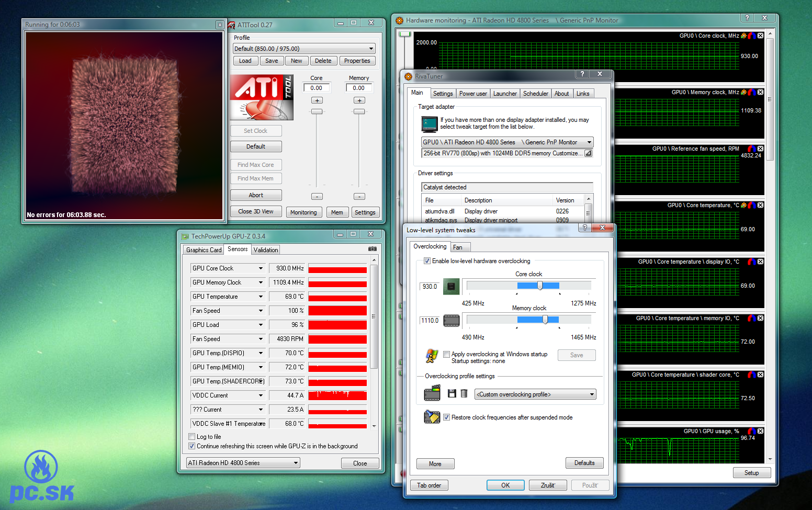Image resolution: width=812 pixels, height=510 pixels.
Task: Close the GPU0 Memory clock graph
Action: click(760, 92)
